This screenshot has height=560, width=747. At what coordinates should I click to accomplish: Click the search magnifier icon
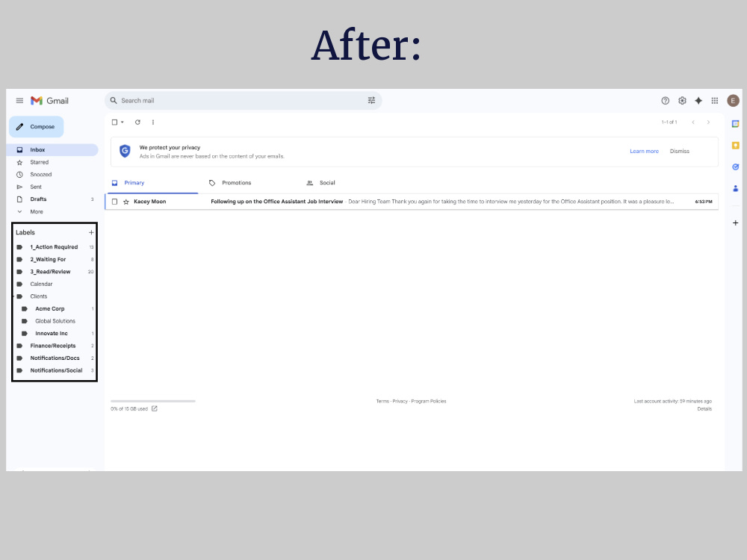point(114,101)
